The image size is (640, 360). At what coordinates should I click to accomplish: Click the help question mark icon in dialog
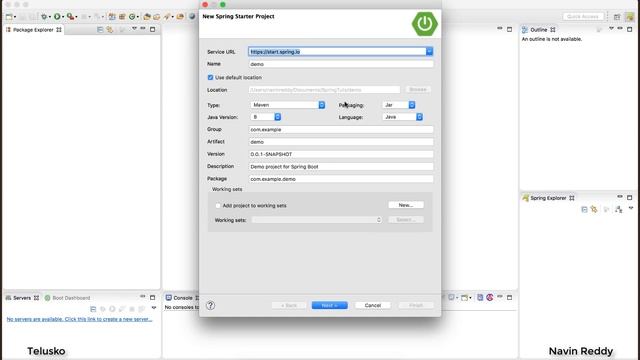click(x=211, y=305)
